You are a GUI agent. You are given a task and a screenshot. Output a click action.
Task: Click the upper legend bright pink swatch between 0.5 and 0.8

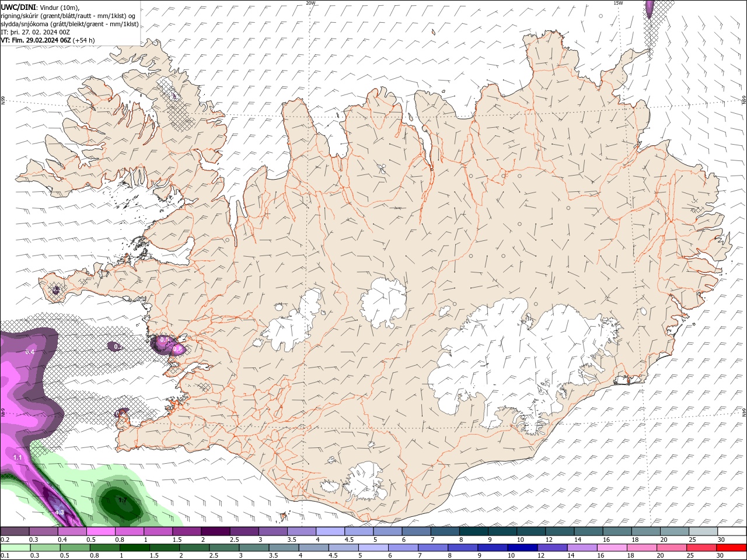pyautogui.click(x=100, y=531)
